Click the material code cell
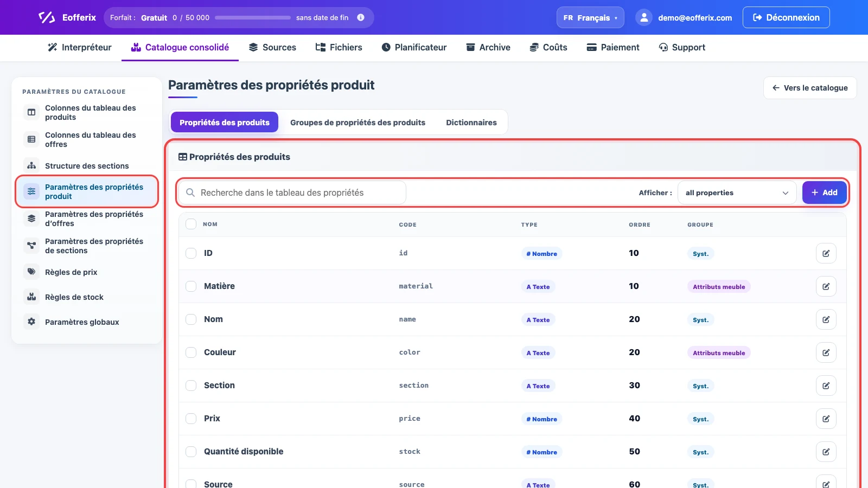Viewport: 868px width, 488px height. [x=416, y=286]
